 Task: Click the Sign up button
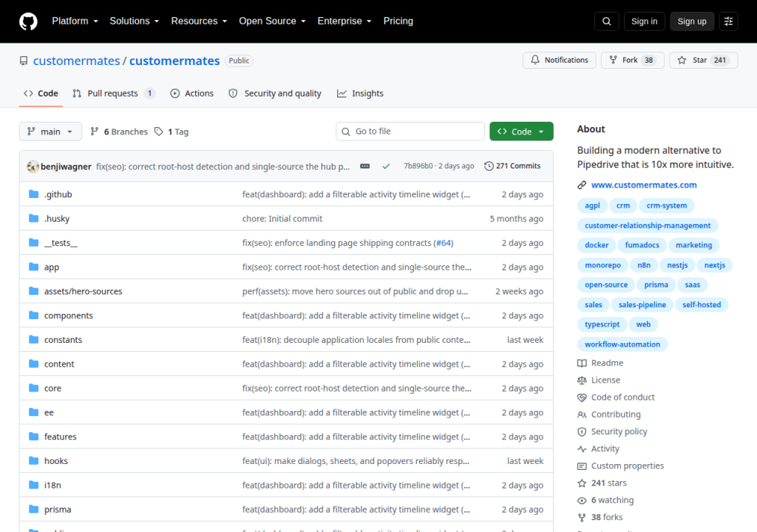(x=692, y=21)
